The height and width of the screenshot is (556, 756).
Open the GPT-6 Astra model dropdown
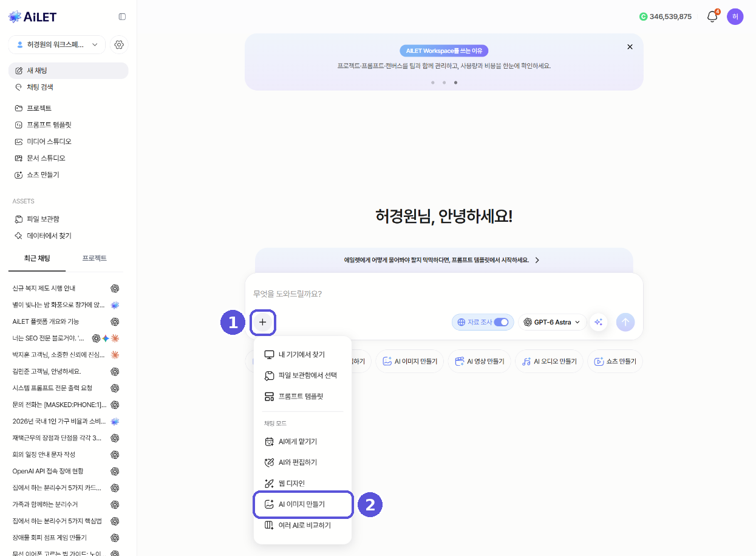(x=552, y=322)
